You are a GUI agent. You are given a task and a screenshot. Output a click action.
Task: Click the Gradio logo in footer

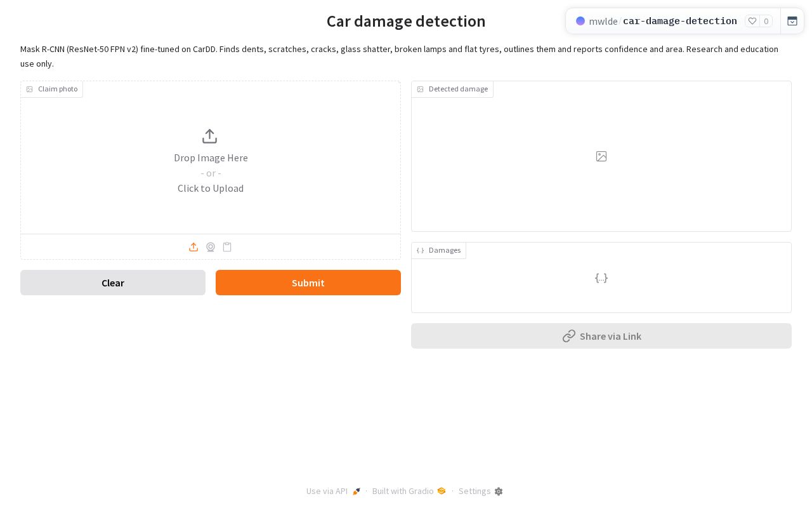[x=442, y=491]
